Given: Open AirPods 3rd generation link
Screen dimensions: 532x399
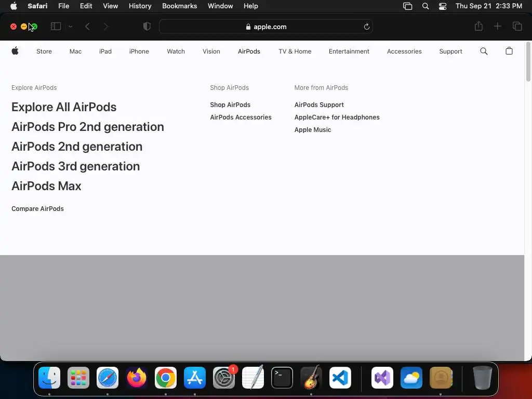Looking at the screenshot, I should point(76,166).
